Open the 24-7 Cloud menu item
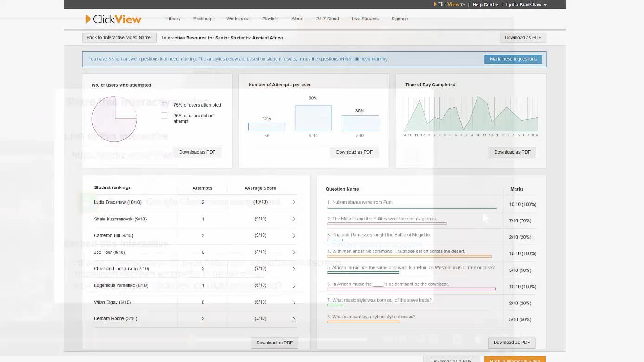The width and height of the screenshot is (644, 362). [328, 19]
